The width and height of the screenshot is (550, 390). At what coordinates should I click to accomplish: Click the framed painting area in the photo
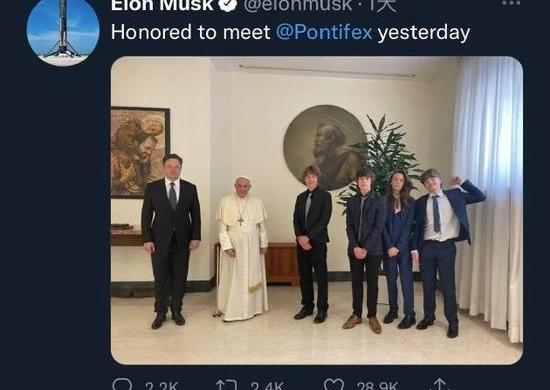tap(140, 152)
